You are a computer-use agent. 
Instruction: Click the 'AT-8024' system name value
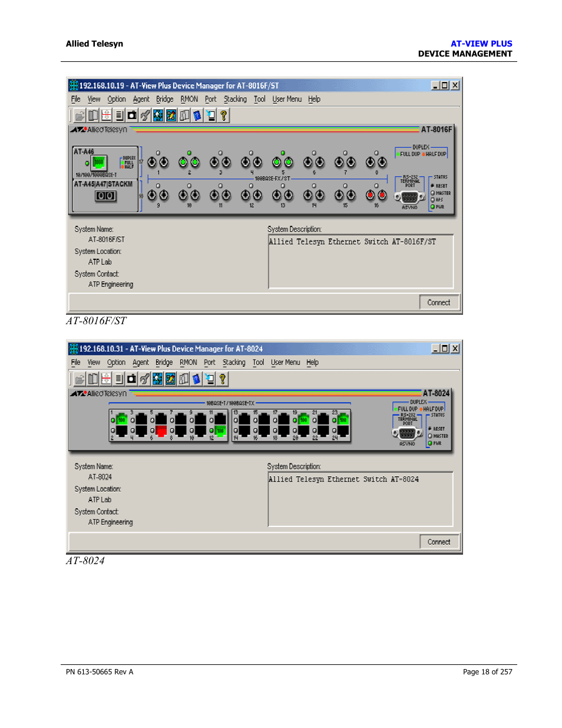(100, 477)
